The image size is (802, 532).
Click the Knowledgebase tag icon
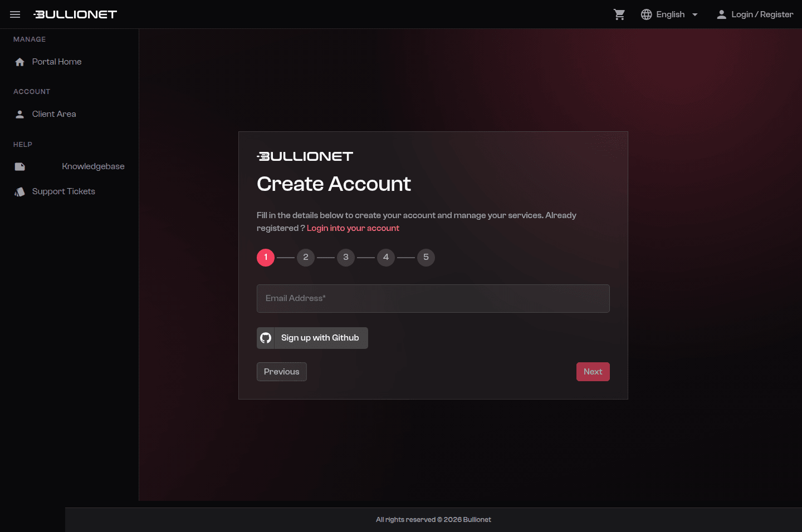click(20, 166)
